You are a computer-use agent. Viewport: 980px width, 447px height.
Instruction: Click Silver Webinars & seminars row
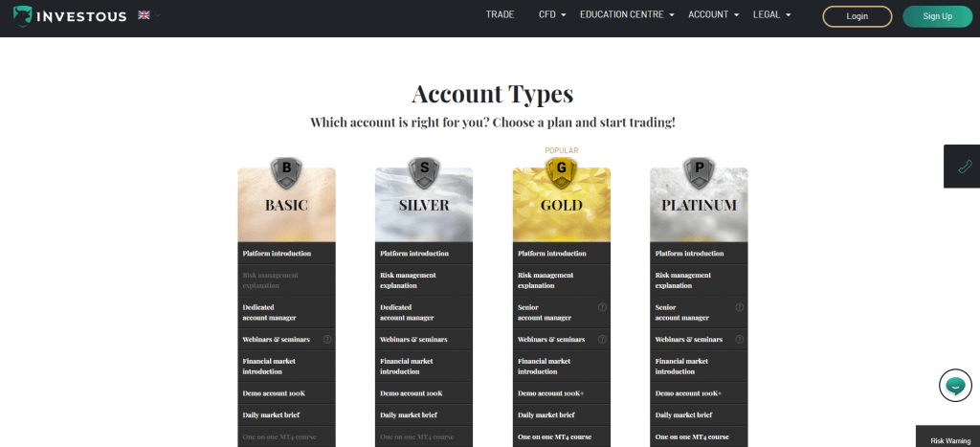(x=424, y=340)
